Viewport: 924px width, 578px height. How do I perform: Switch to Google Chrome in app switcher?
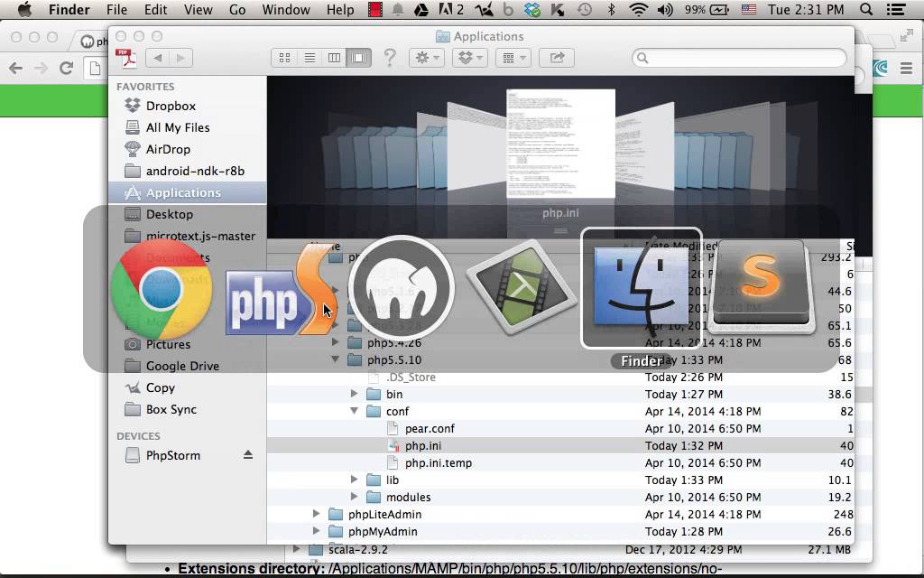click(x=162, y=289)
